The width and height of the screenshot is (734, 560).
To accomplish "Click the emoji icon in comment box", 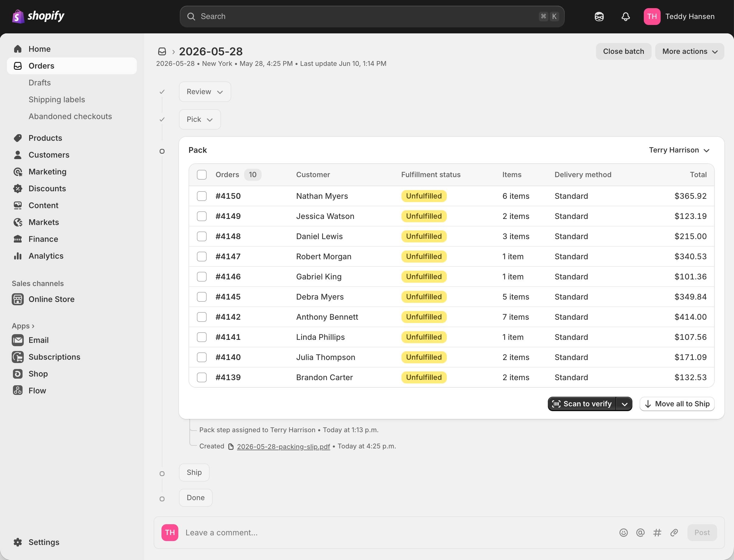I will pos(623,532).
